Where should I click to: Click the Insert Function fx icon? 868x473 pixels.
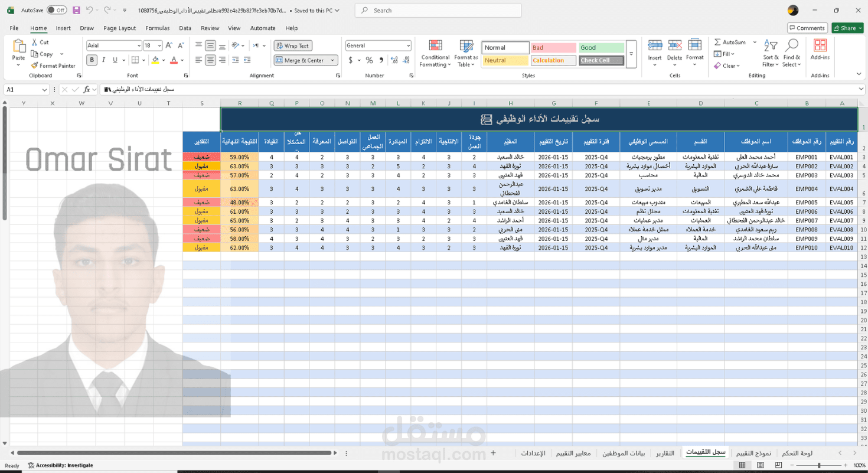tap(87, 89)
